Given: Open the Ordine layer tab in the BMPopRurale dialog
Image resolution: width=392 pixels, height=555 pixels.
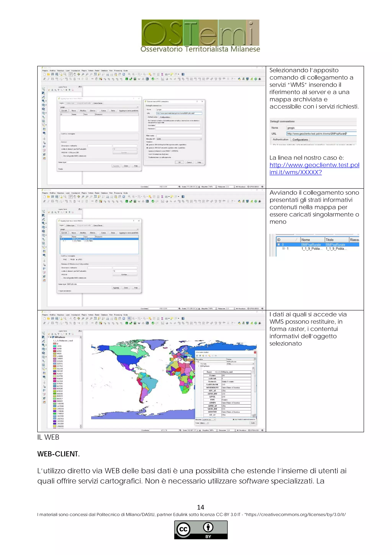Looking at the screenshot, I should tap(70, 226).
